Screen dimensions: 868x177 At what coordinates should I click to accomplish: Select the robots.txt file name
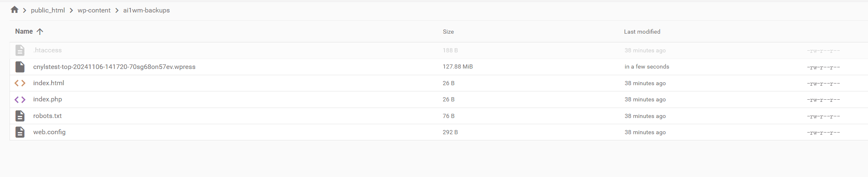tap(47, 116)
